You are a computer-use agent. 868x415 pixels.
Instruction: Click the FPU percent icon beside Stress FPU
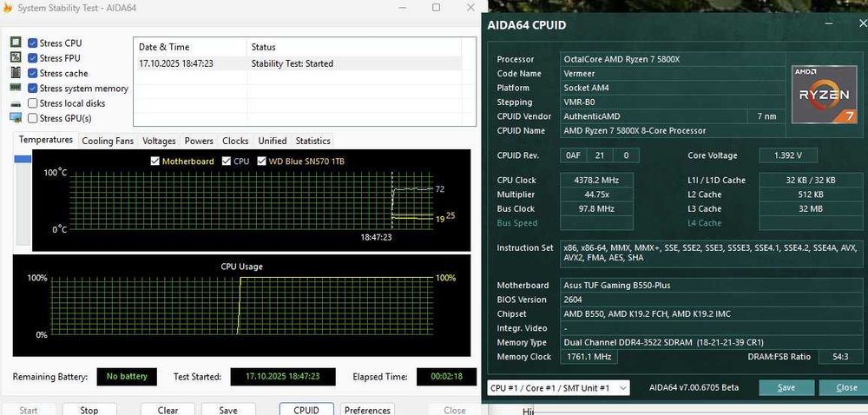tap(16, 57)
